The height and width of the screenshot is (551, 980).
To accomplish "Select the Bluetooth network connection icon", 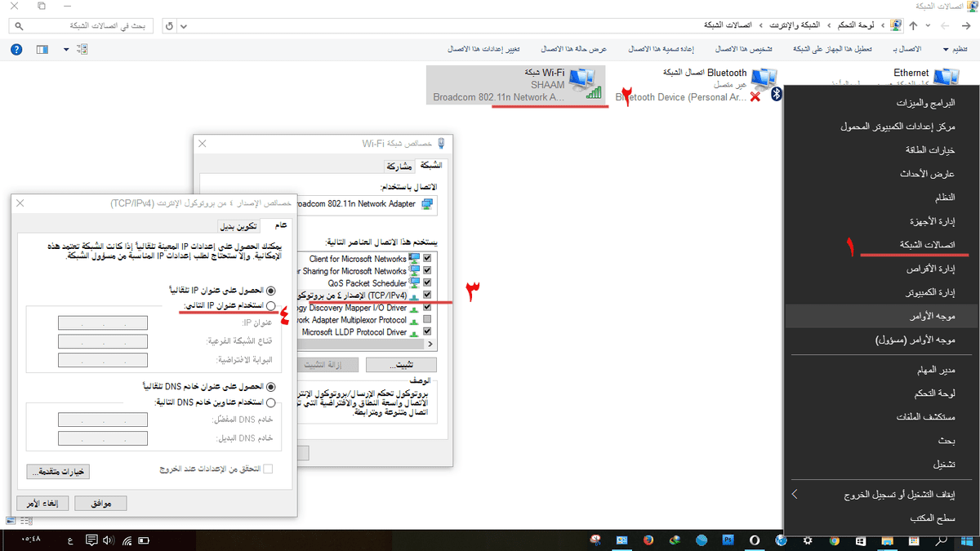I will (x=764, y=82).
